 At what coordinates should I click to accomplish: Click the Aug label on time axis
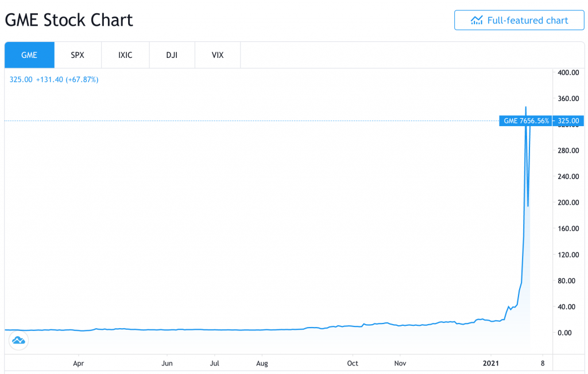point(262,363)
